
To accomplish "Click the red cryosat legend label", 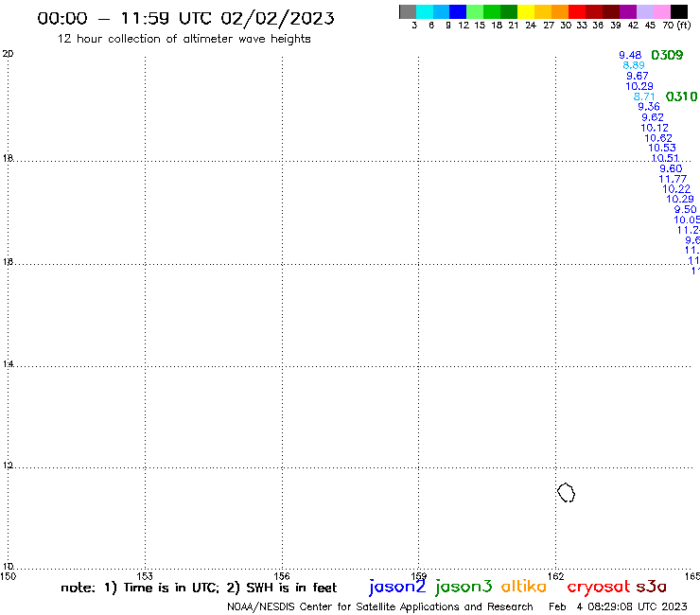I will click(x=598, y=587).
